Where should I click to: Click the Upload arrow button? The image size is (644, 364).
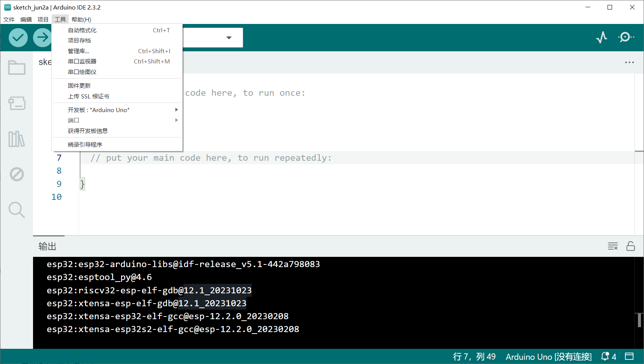click(x=42, y=37)
